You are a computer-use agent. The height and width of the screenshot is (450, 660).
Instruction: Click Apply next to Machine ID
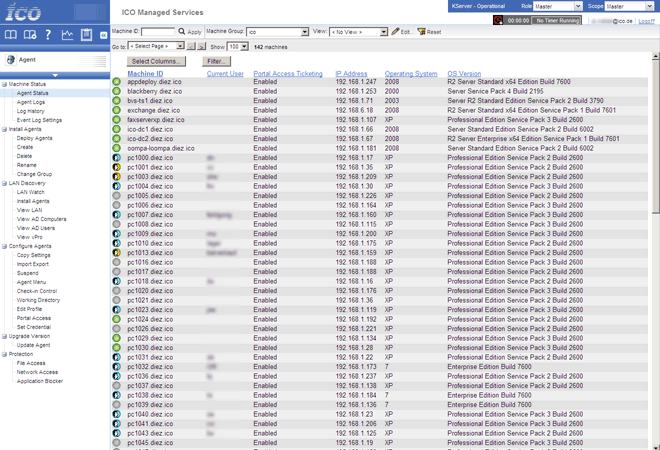pyautogui.click(x=194, y=32)
